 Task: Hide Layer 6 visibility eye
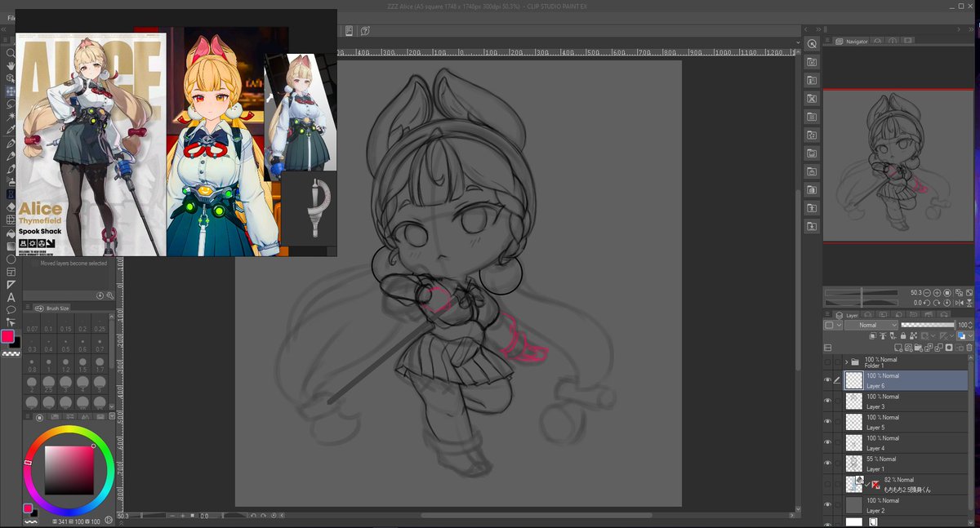tap(827, 380)
